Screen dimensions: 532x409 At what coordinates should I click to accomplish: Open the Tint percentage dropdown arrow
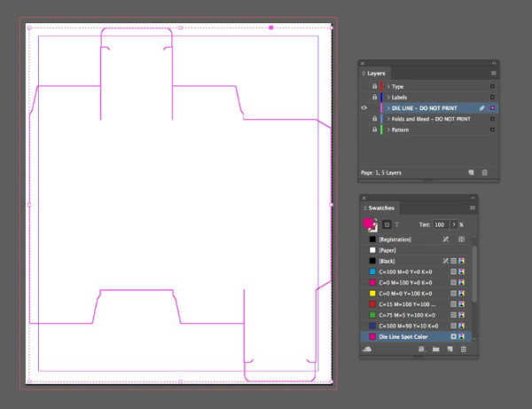(x=456, y=225)
